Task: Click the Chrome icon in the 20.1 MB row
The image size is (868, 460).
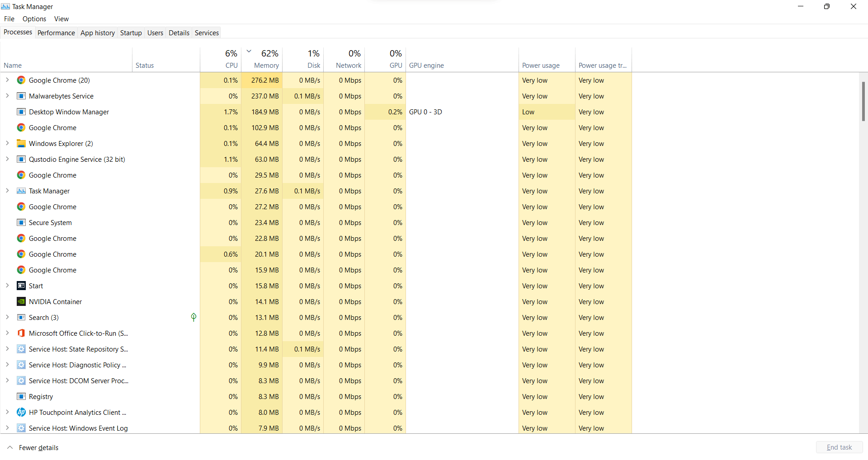Action: [x=21, y=254]
